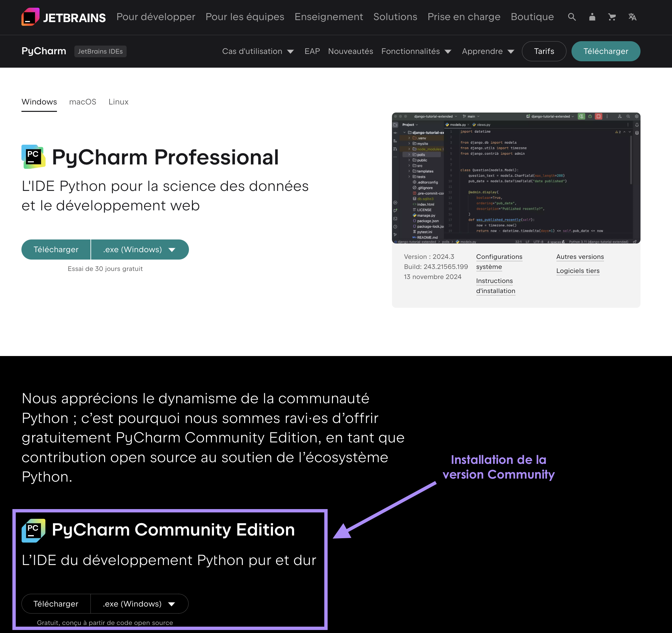This screenshot has height=633, width=672.
Task: Expand the Cas d'utilisation dropdown
Action: coord(259,51)
